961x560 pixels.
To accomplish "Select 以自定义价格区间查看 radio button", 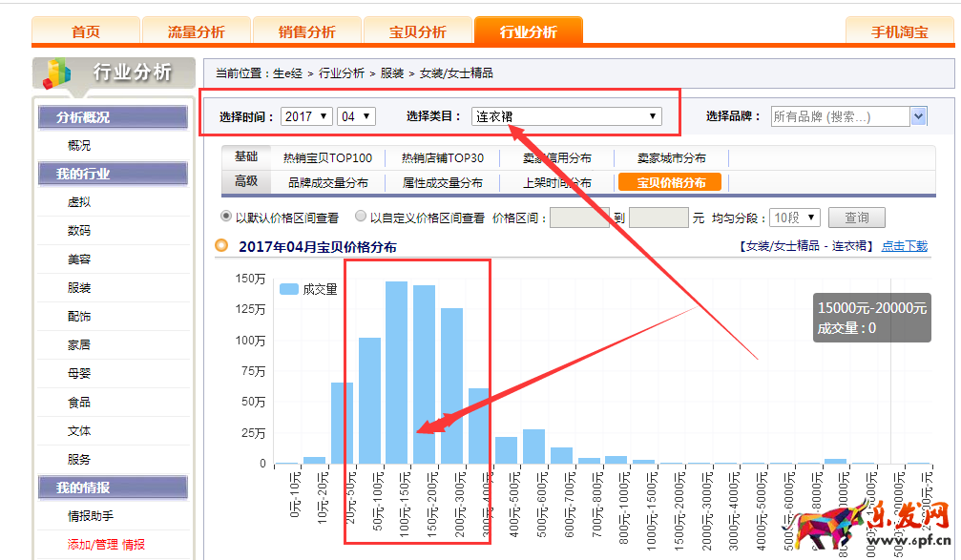I will (361, 218).
